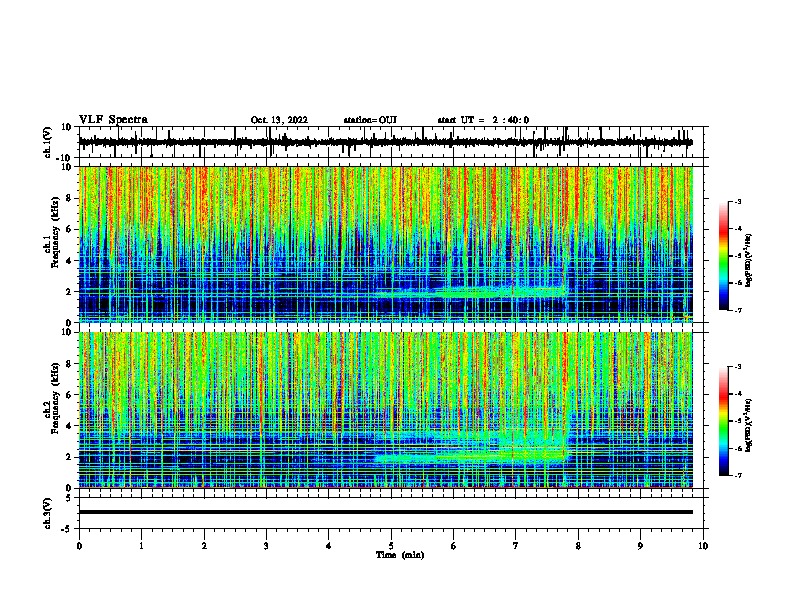792x612 pixels.
Task: Click ch.1 frequency tick label "4"
Action: 69,261
